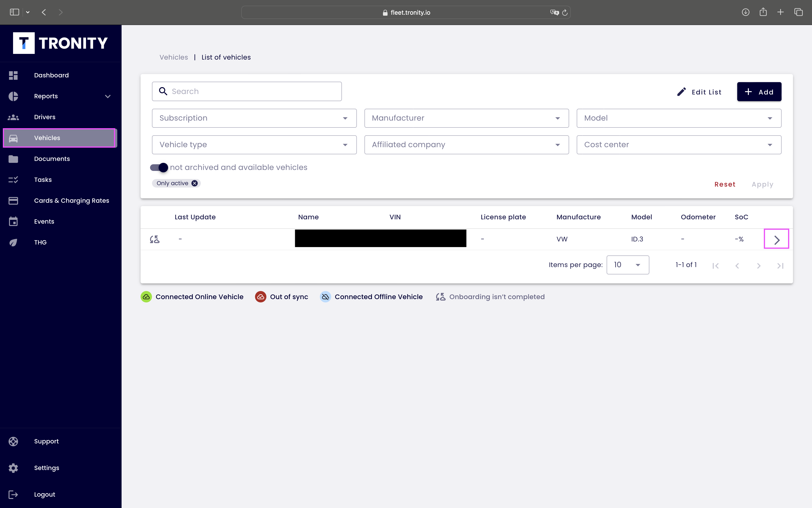Go to previous page of results
This screenshot has height=508, width=812.
(x=737, y=265)
